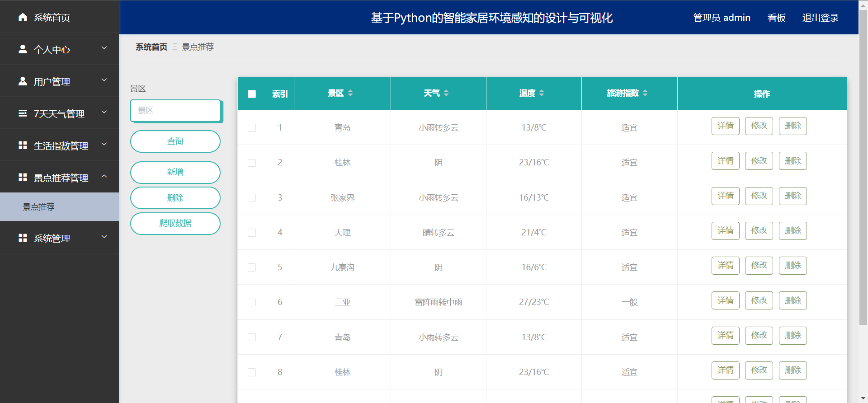
Task: Click the 一般 travel index cell
Action: click(x=629, y=302)
